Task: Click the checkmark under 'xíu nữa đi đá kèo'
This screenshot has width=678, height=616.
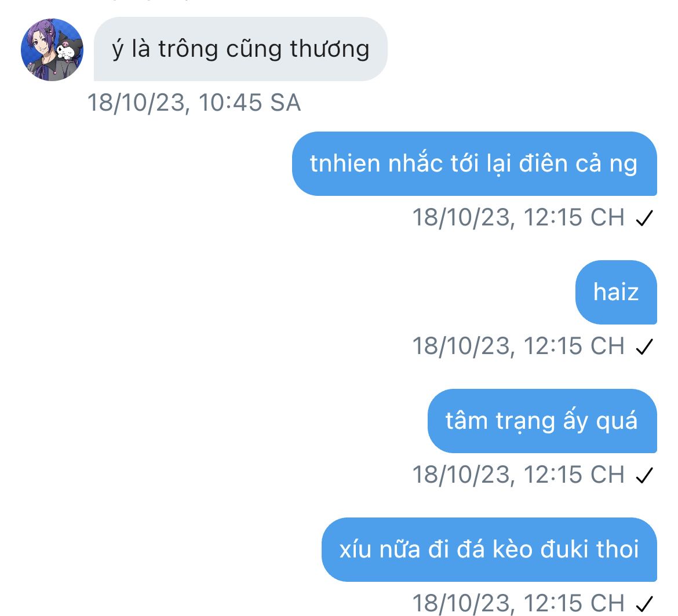Action: 644,603
